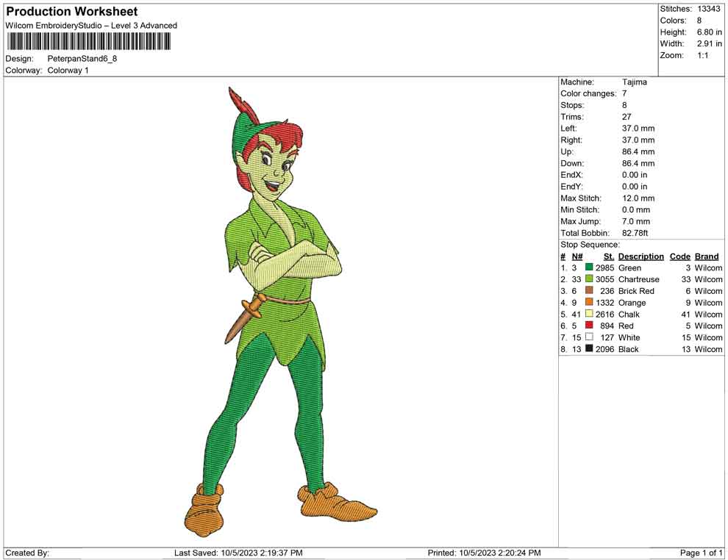
Task: Click the Green color swatch in stop sequence
Action: point(589,268)
